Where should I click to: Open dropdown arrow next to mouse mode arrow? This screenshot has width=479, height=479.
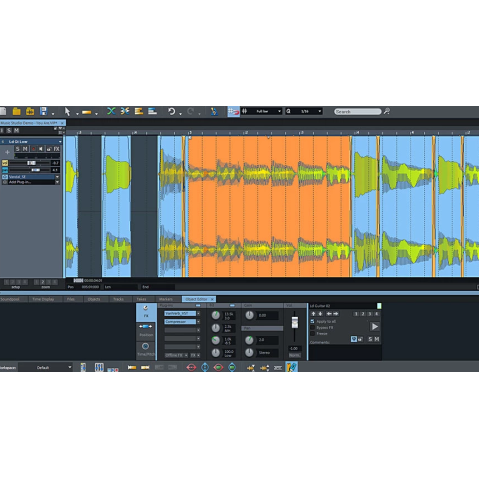point(77,114)
